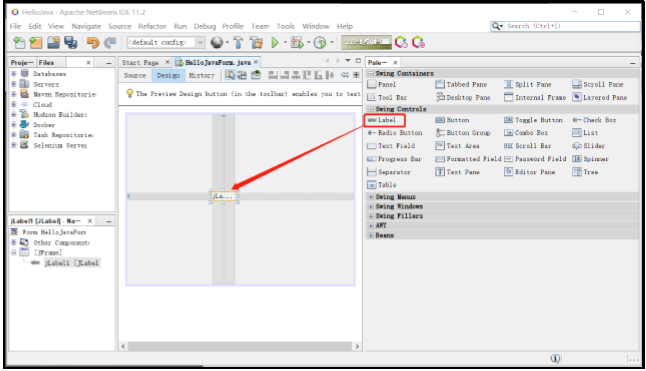Select the Label palette component
This screenshot has width=646, height=371.
(382, 120)
